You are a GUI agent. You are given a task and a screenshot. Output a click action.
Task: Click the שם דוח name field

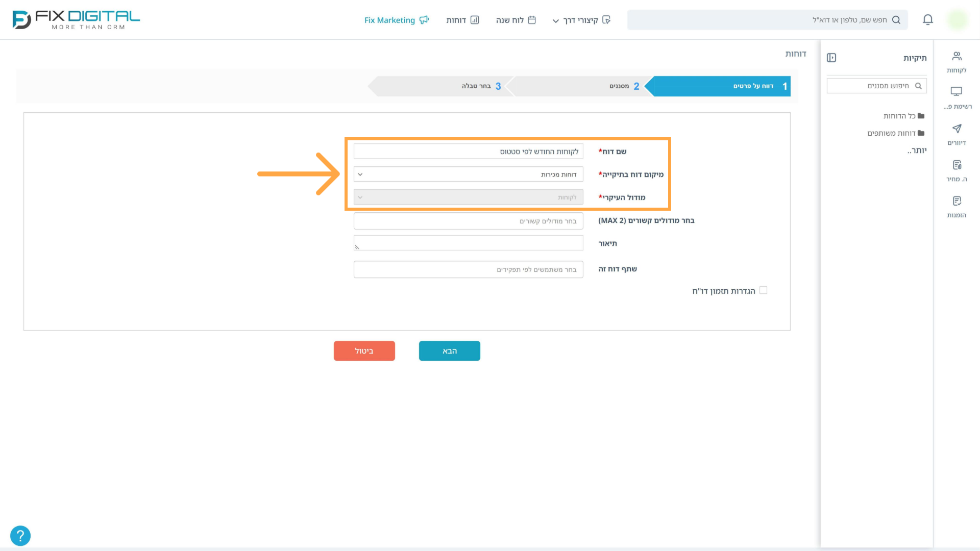coord(469,152)
